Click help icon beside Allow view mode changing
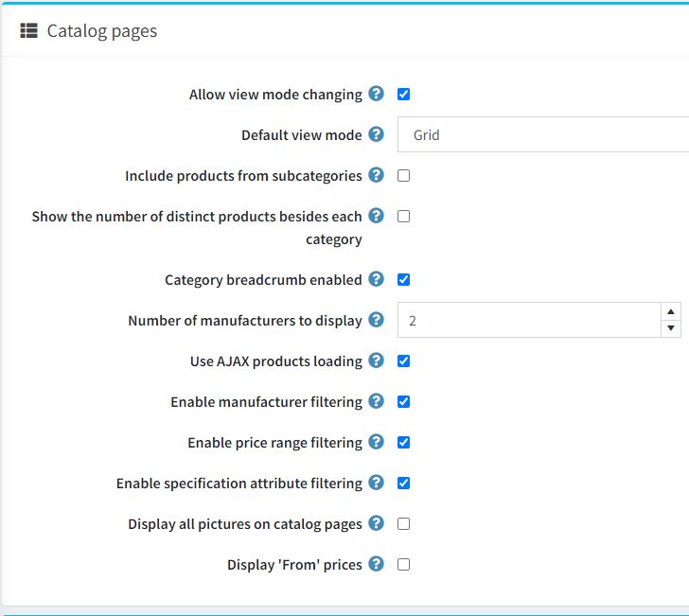Screen dimensions: 689x616 [377, 94]
